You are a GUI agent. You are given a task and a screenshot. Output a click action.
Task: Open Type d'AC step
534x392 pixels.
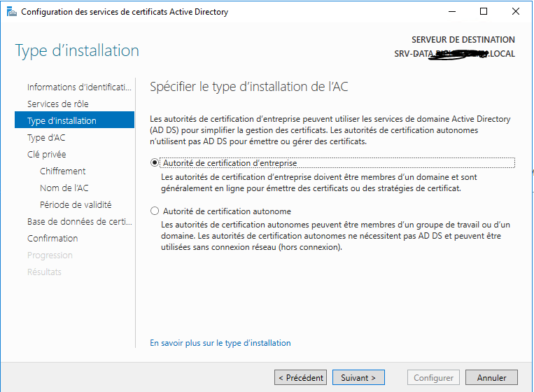[x=46, y=138]
